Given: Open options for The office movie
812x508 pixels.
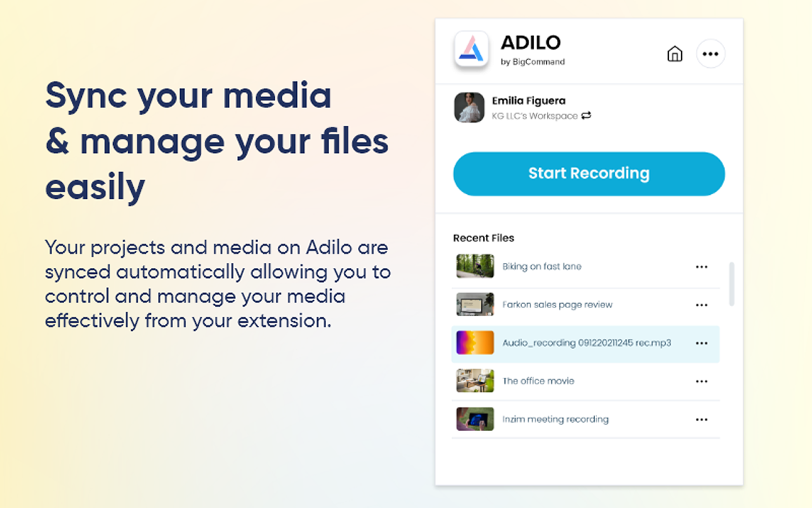Looking at the screenshot, I should click(702, 381).
